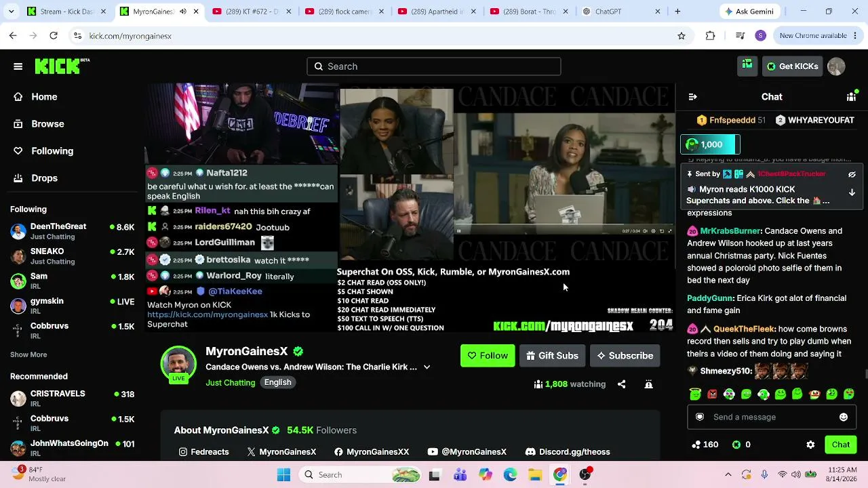Select the angel halo emote
Viewport: 868px width, 488px height.
(x=695, y=394)
